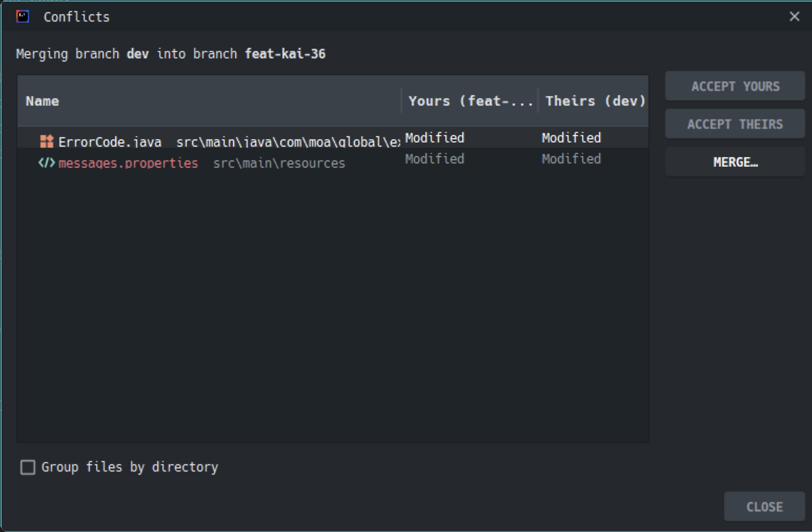Click the IDE logo icon in title bar
The image size is (812, 532).
23,17
